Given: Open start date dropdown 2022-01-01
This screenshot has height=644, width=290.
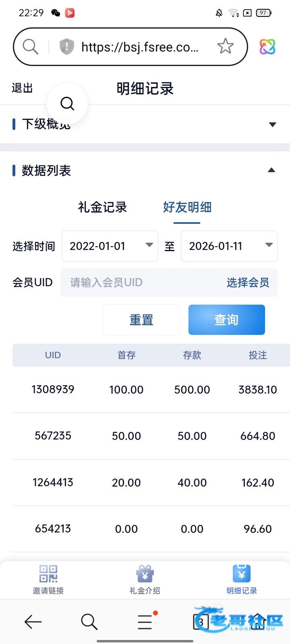Looking at the screenshot, I should tap(110, 246).
